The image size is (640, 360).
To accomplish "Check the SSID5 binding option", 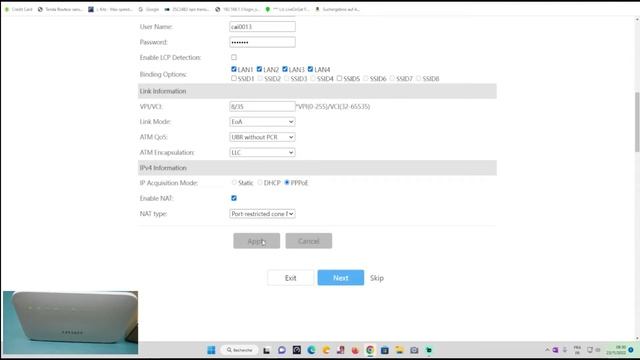I will click(x=340, y=78).
